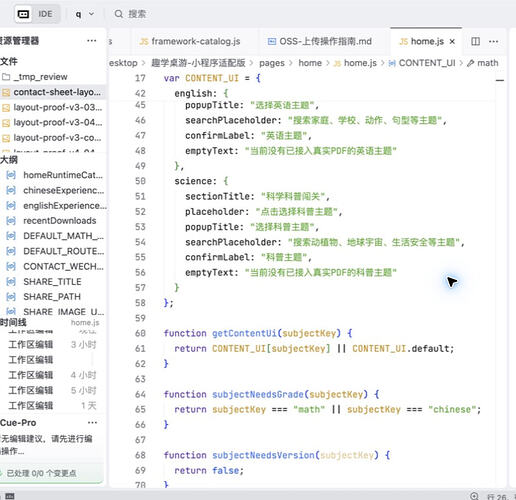
Task: Collapse the timeline section header
Action: pyautogui.click(x=13, y=322)
